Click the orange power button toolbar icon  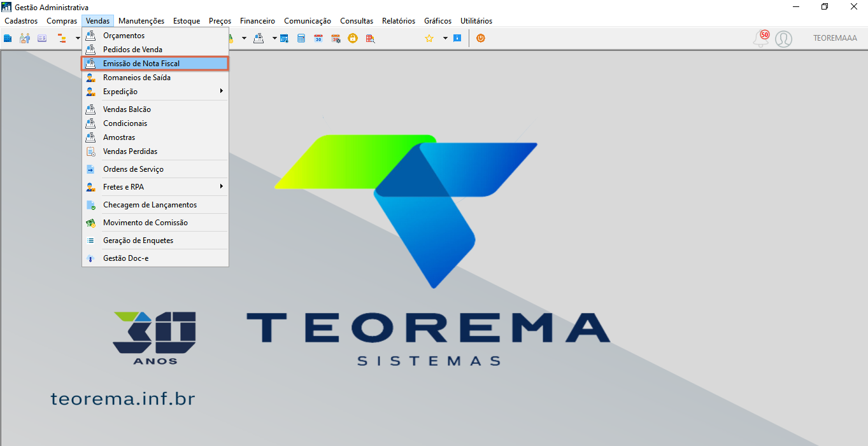[480, 38]
